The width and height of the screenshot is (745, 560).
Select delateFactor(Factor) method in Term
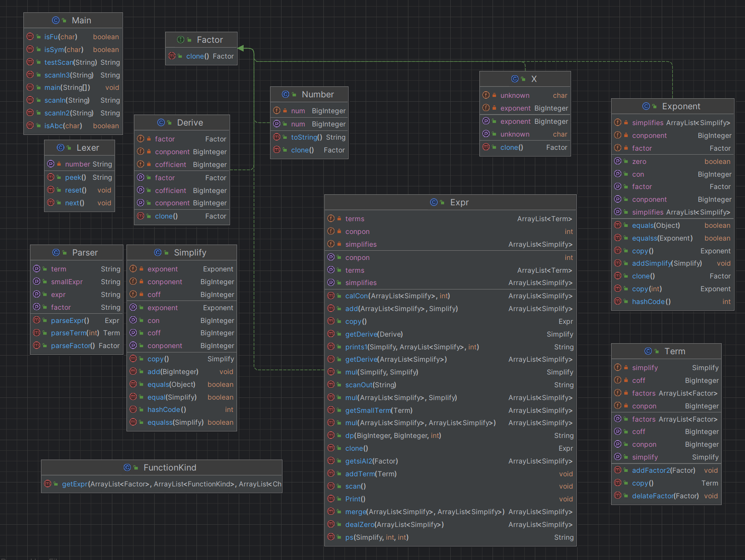point(666,496)
